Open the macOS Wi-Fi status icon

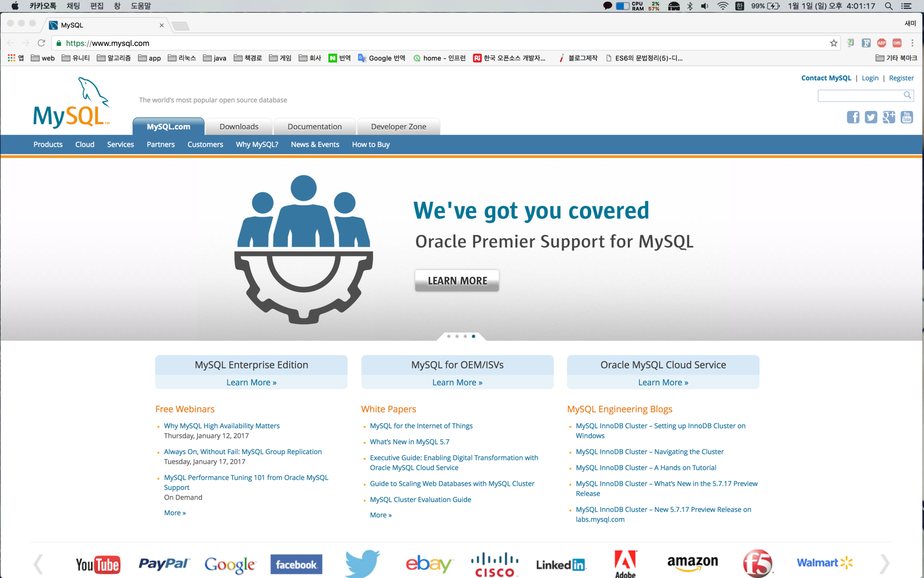click(x=723, y=6)
